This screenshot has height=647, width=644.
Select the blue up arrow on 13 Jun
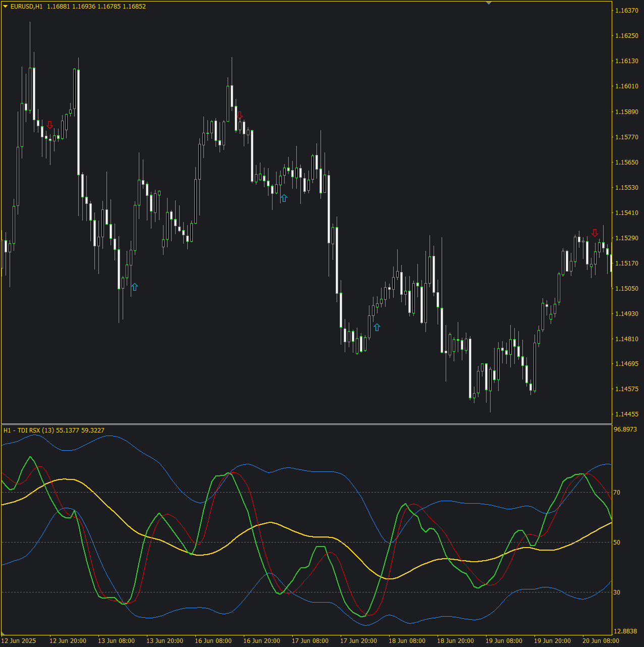134,287
